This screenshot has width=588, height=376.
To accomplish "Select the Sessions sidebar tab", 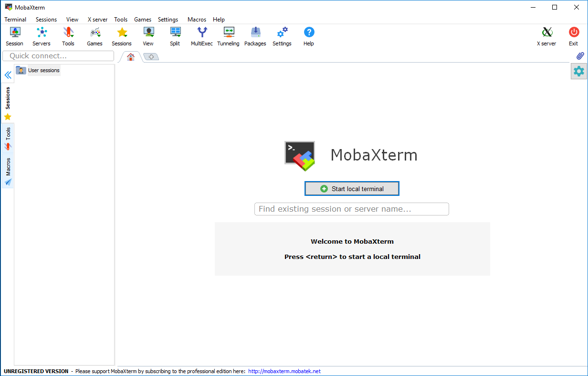I will click(8, 103).
